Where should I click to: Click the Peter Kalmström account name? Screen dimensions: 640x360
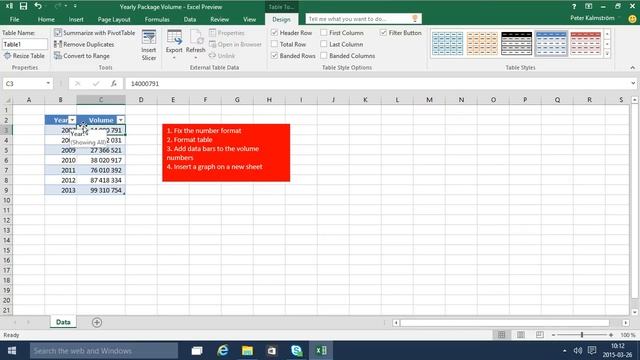click(x=592, y=18)
